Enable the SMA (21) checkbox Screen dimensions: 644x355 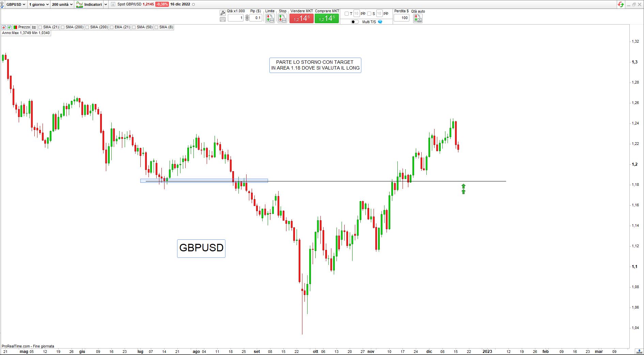coord(40,27)
